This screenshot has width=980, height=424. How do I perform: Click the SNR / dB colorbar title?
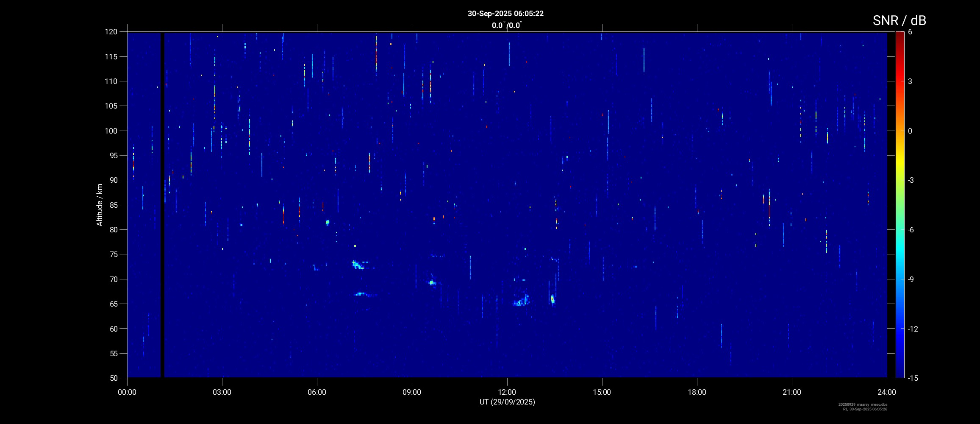(x=899, y=20)
